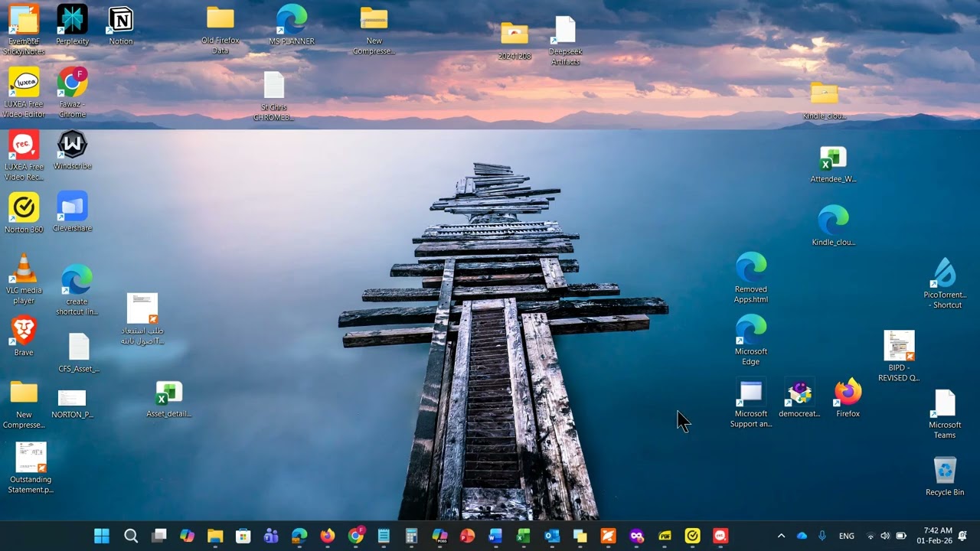Open the red 'rec' recorder taskbar icon

click(x=720, y=536)
